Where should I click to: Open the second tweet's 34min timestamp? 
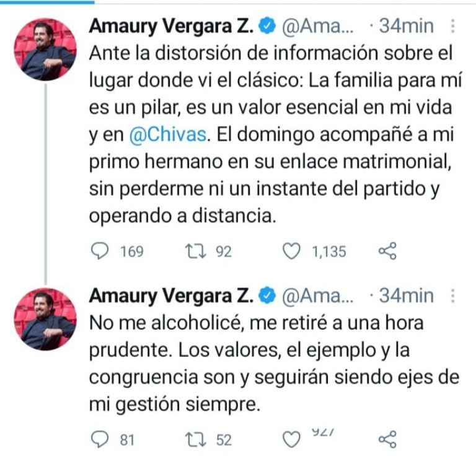[406, 297]
